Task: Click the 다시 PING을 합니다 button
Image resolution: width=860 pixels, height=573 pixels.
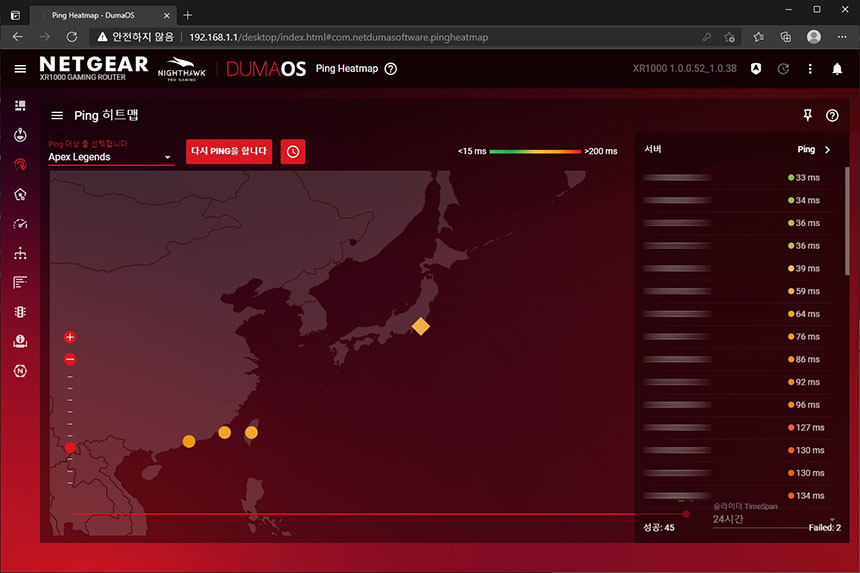Action: pos(229,152)
